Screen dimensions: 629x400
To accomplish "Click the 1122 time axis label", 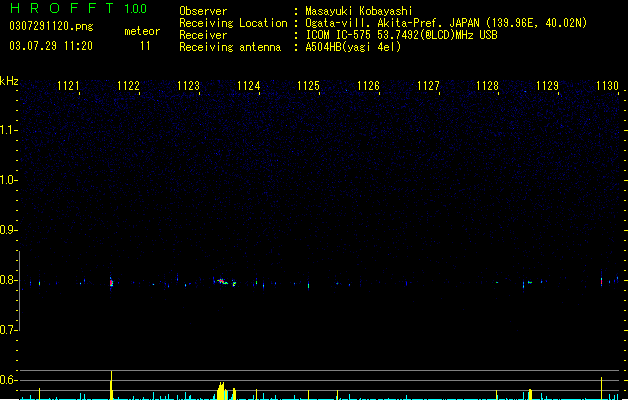I will (128, 86).
